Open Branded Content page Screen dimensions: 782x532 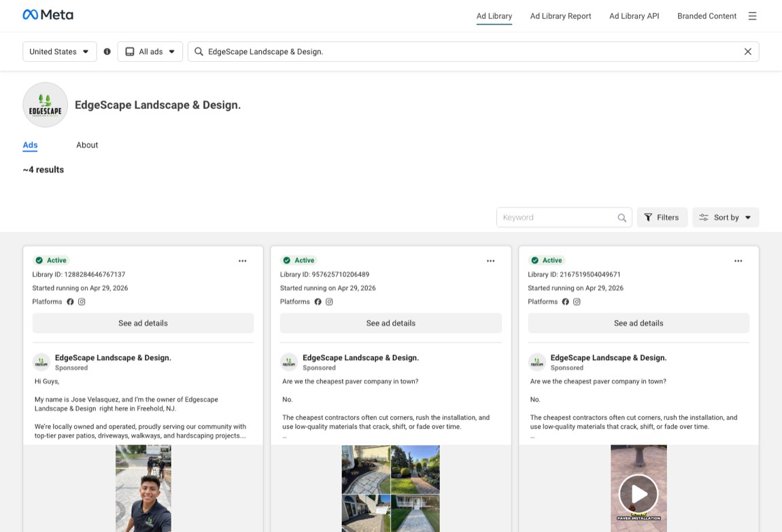[x=707, y=16]
